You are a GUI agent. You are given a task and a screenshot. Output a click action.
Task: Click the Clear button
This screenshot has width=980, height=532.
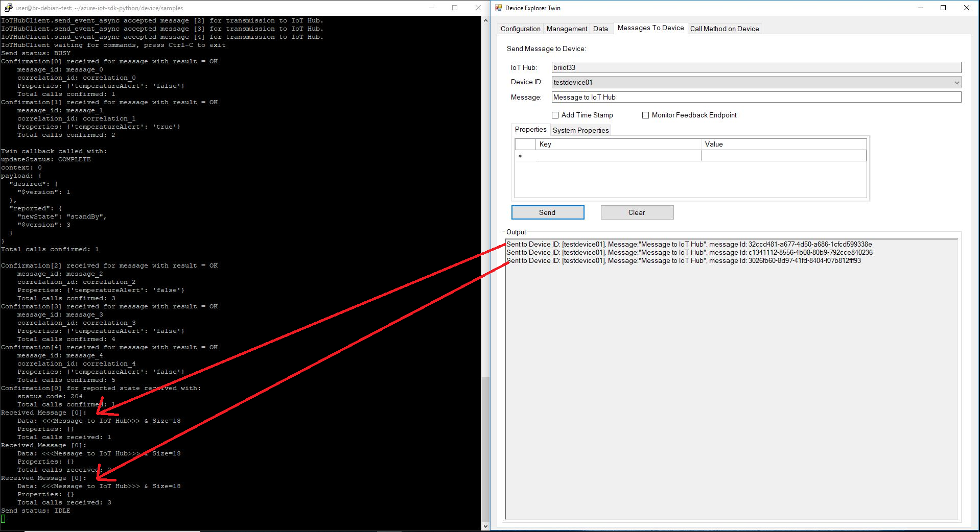tap(637, 212)
